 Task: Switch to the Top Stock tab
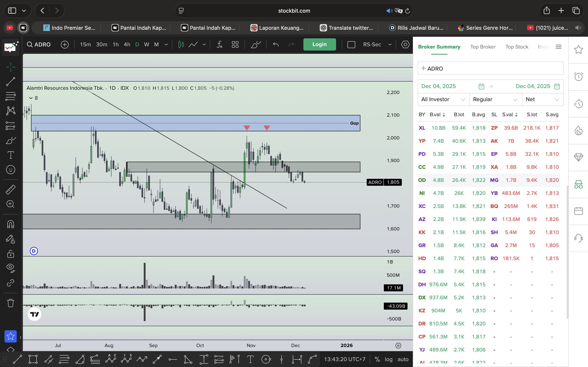point(517,47)
